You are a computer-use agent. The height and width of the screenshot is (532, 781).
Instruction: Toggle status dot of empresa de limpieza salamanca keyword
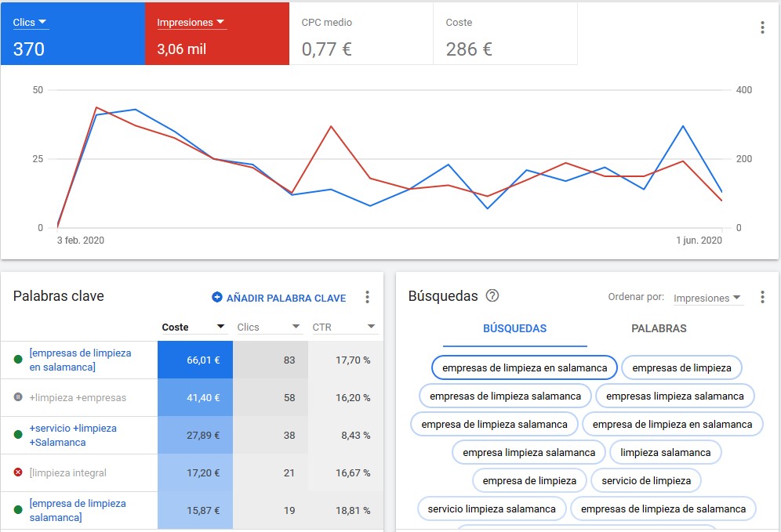coord(18,510)
